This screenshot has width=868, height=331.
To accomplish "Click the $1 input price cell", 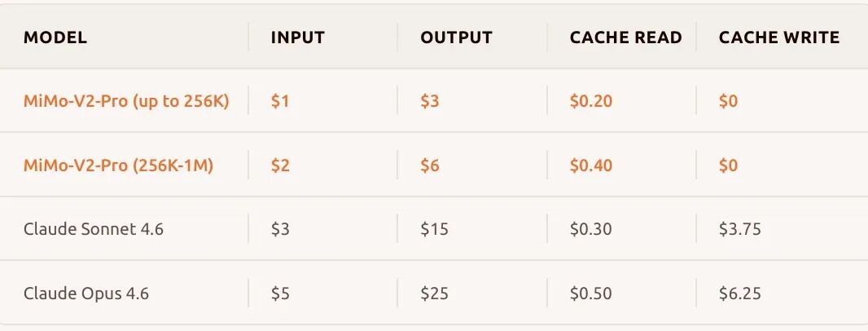I will coord(280,101).
